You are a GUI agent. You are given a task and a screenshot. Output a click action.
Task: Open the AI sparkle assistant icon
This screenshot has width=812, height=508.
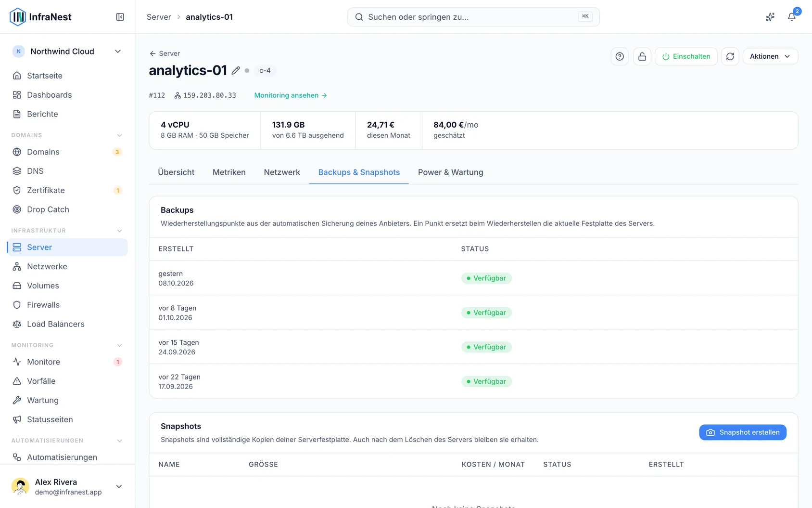tap(770, 17)
